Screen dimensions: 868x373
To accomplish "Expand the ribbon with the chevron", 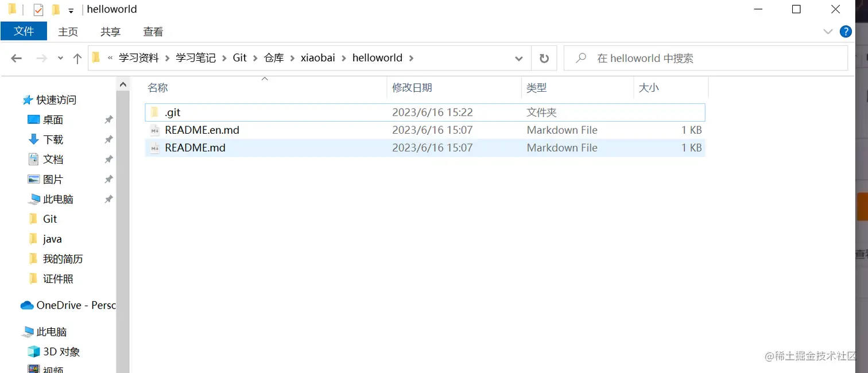I will coord(828,32).
